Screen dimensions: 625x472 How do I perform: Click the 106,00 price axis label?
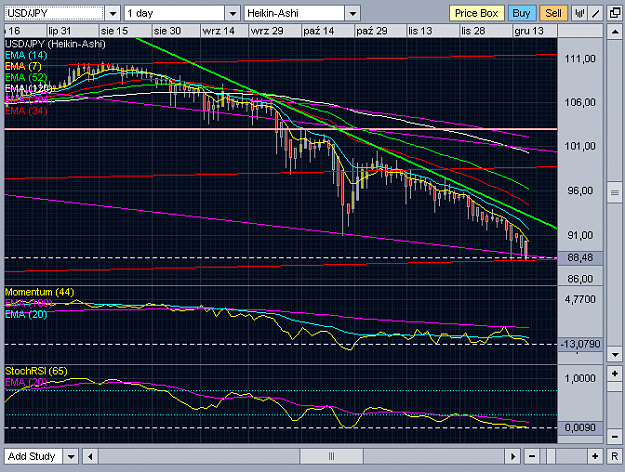[580, 102]
